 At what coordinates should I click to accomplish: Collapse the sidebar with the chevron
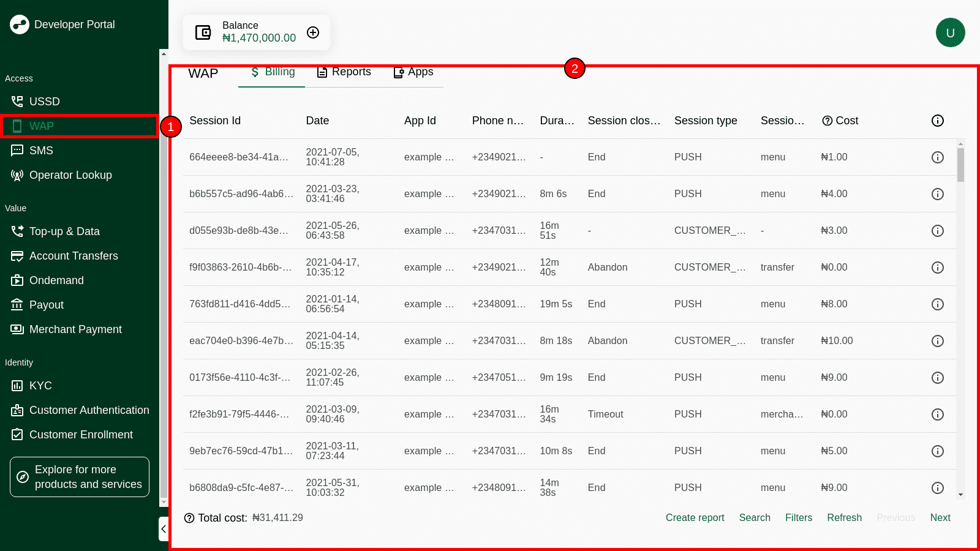tap(163, 529)
